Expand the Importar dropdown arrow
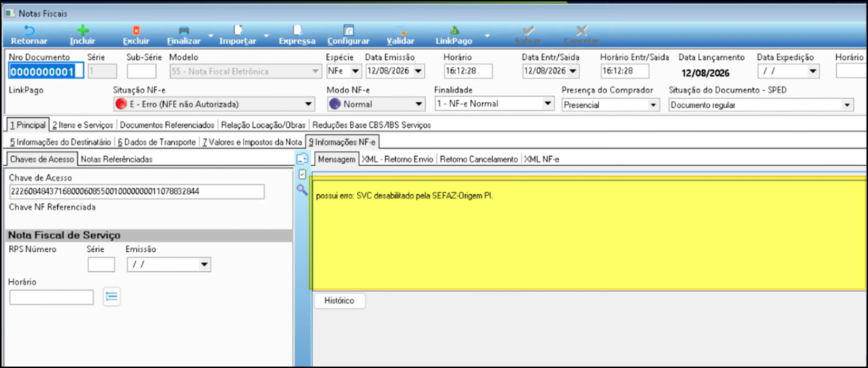Screen dimensions: 868x368 pyautogui.click(x=266, y=35)
